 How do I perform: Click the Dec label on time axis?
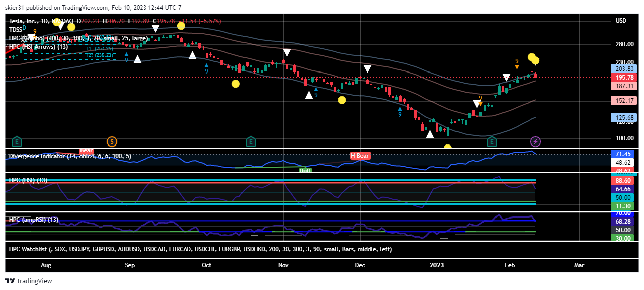pos(360,265)
